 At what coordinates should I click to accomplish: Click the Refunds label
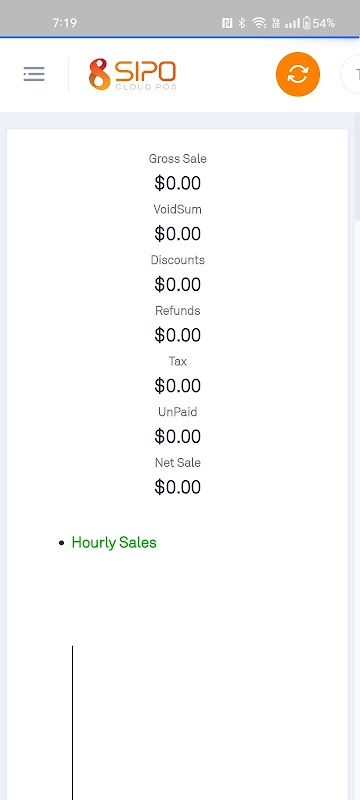pyautogui.click(x=177, y=311)
